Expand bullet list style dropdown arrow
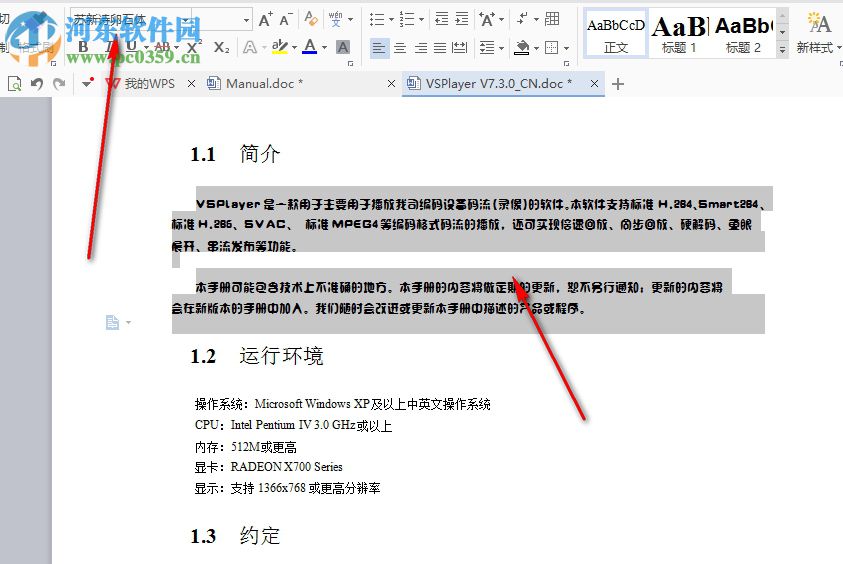This screenshot has height=564, width=843. point(391,20)
